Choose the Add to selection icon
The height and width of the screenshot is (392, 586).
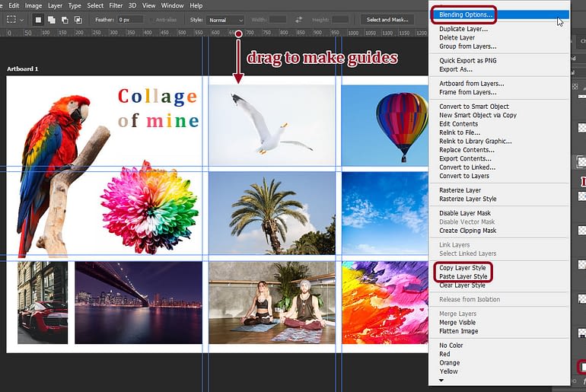pos(52,20)
